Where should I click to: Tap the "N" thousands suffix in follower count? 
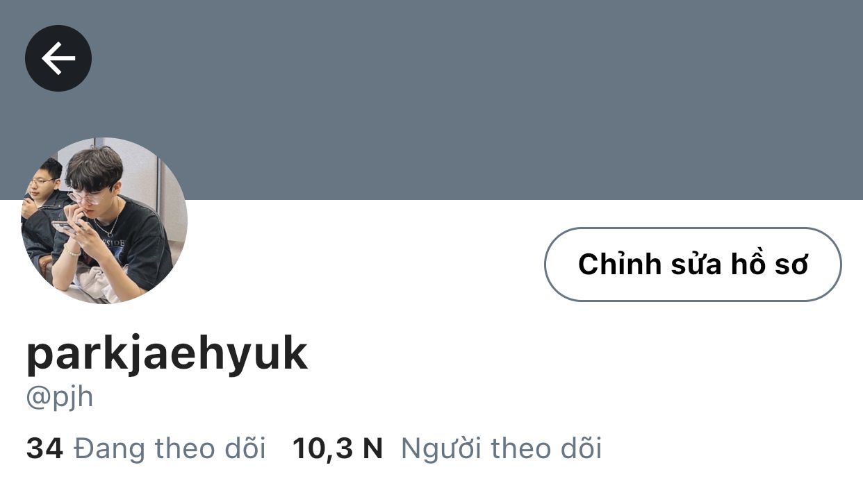[x=373, y=448]
